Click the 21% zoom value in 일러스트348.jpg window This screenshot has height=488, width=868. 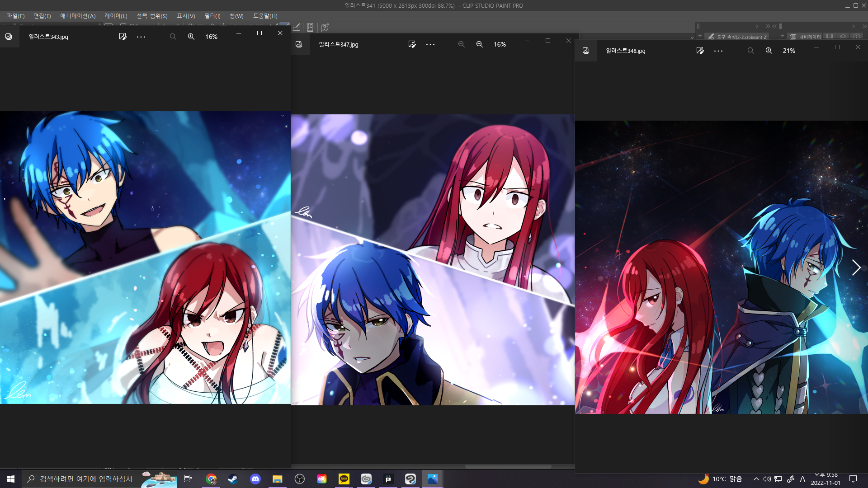pos(789,51)
